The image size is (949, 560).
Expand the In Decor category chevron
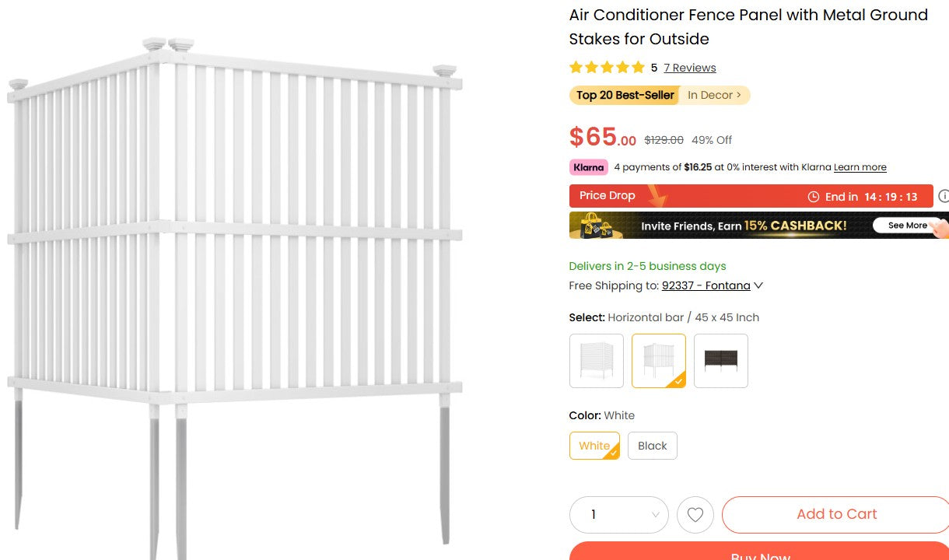[739, 95]
